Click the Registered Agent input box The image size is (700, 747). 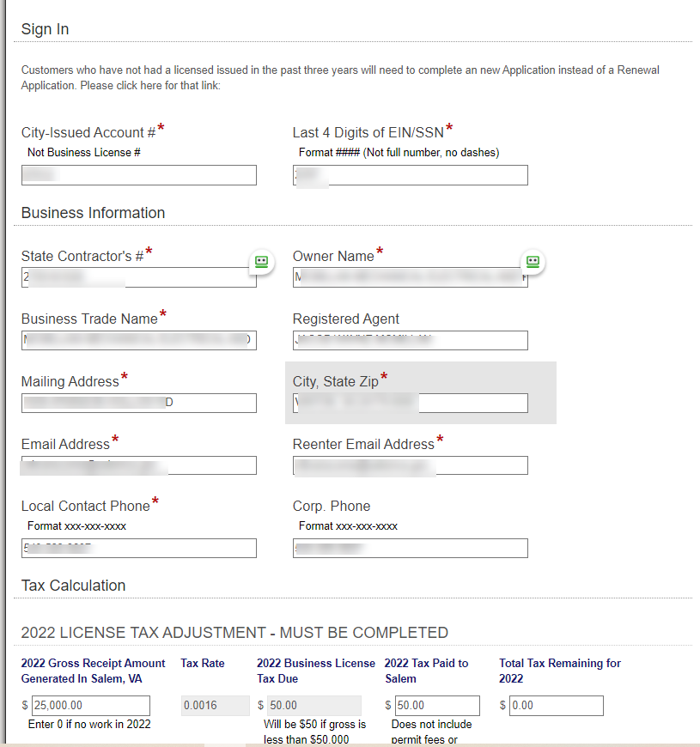[410, 340]
